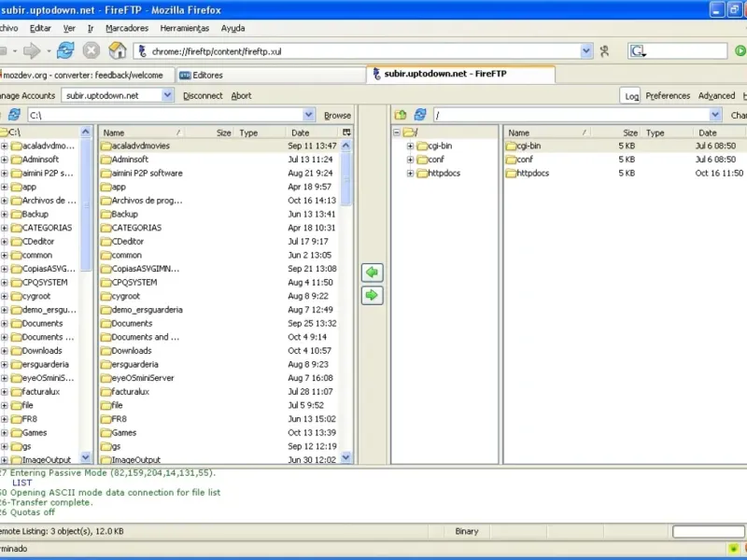Open the remote path dropdown
The width and height of the screenshot is (747, 560).
tap(715, 115)
